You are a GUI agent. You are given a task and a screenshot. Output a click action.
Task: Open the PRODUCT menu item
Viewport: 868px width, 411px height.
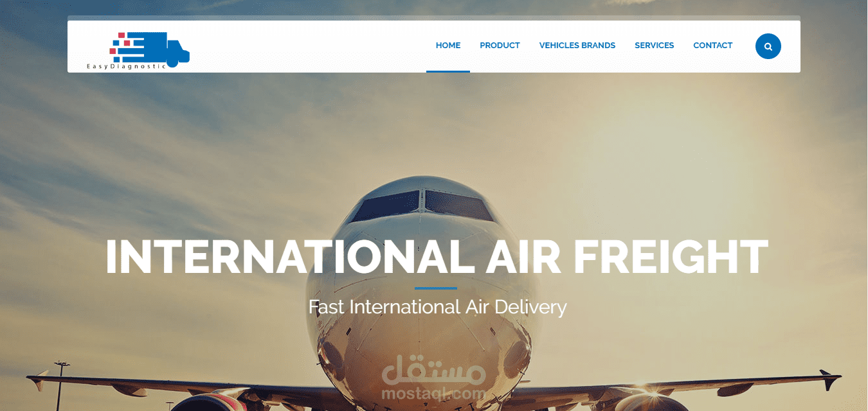point(500,46)
